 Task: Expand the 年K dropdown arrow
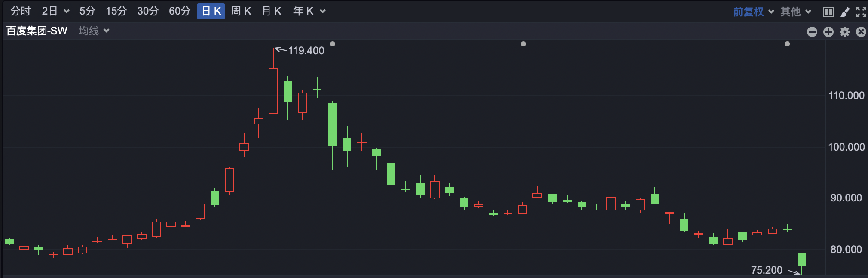click(323, 11)
